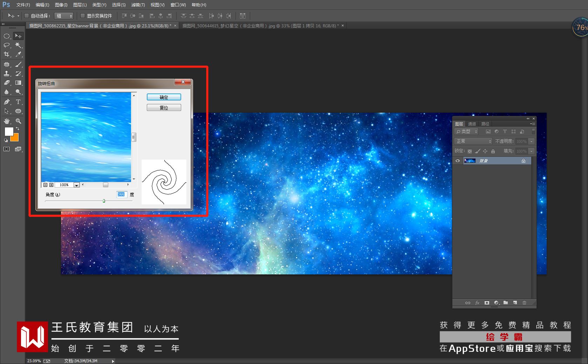Click the 复位 reset button
This screenshot has width=588, height=364.
point(164,107)
